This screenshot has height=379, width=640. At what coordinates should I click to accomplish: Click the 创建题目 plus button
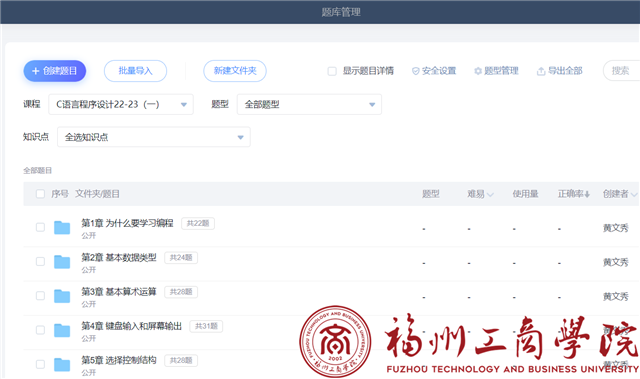point(55,71)
